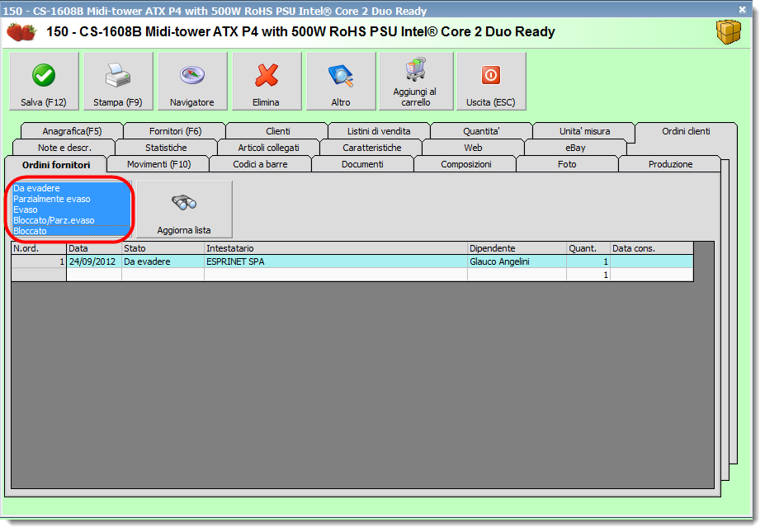Open the Articoli collegati tab
Viewport: 765px width, 532px height.
[x=268, y=148]
